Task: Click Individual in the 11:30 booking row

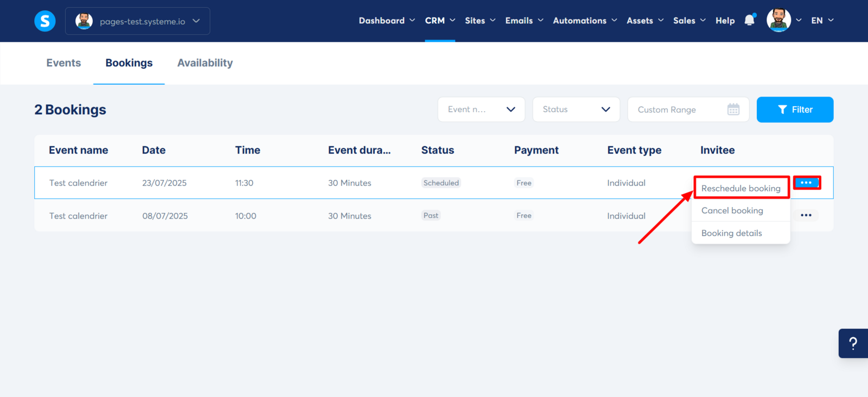Action: click(627, 183)
